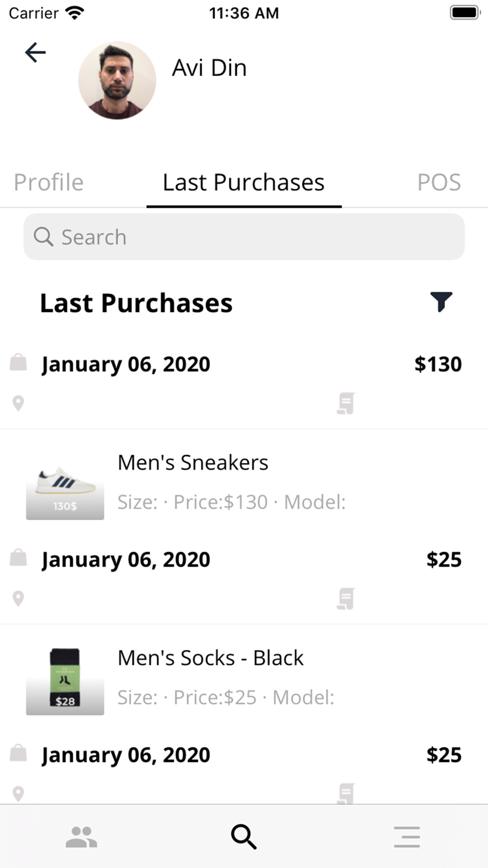Screen dimensions: 488x868
Task: Tap the Avi Din customer name
Action: [x=209, y=68]
